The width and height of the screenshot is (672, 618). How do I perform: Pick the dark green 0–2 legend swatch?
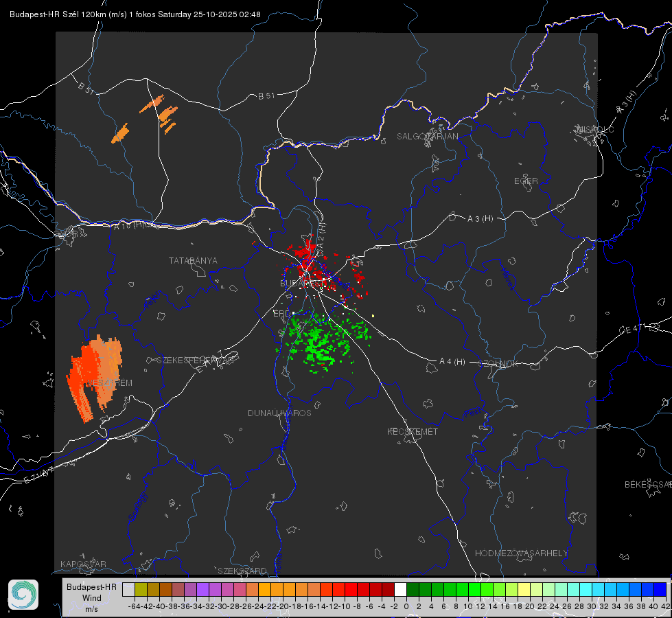413,589
